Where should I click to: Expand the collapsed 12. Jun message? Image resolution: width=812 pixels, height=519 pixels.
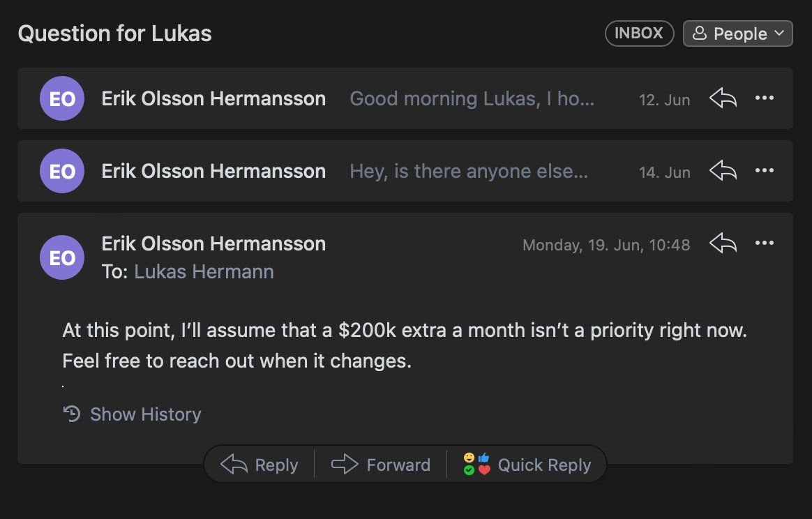pos(472,98)
